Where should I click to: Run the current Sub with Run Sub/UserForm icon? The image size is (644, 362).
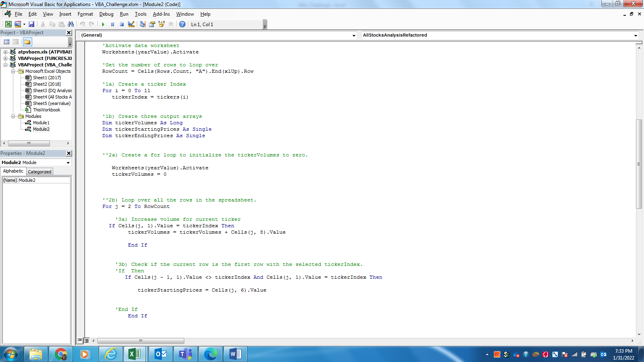[103, 24]
